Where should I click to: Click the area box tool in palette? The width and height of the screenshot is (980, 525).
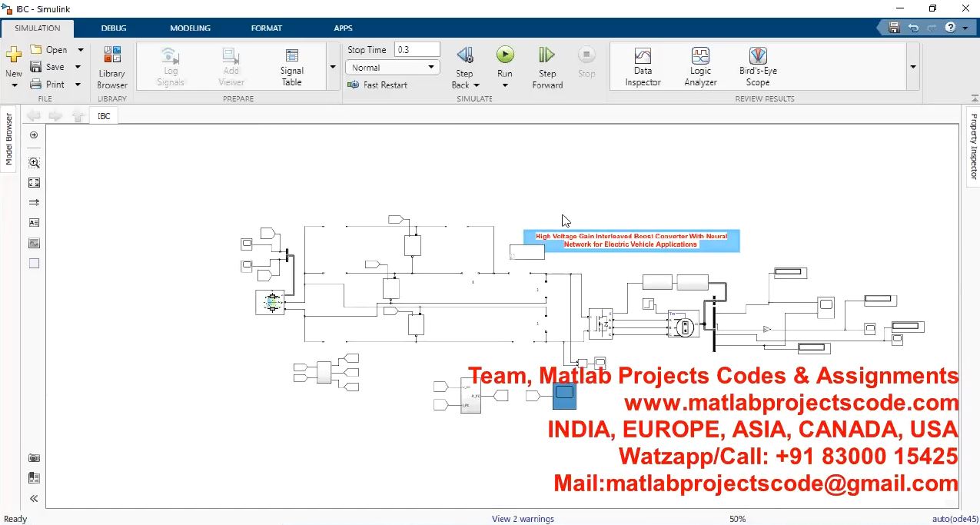(34, 263)
